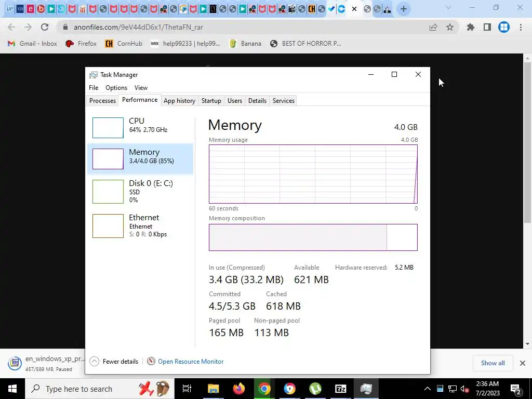The width and height of the screenshot is (532, 399).
Task: Open the Firefox bookmark
Action: point(81,44)
